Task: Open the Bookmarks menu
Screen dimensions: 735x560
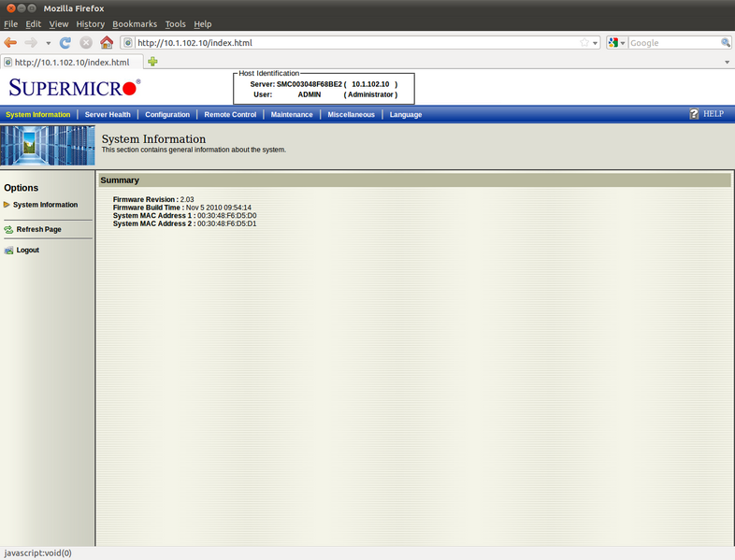Action: coord(135,24)
